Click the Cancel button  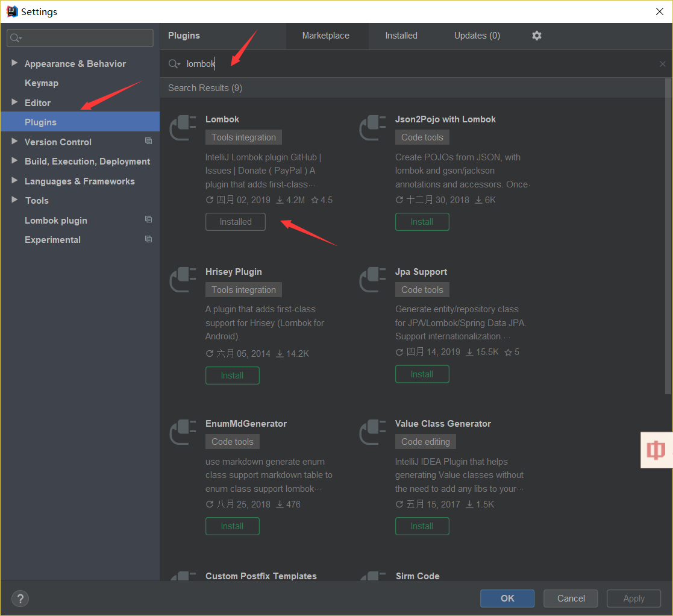[571, 599]
